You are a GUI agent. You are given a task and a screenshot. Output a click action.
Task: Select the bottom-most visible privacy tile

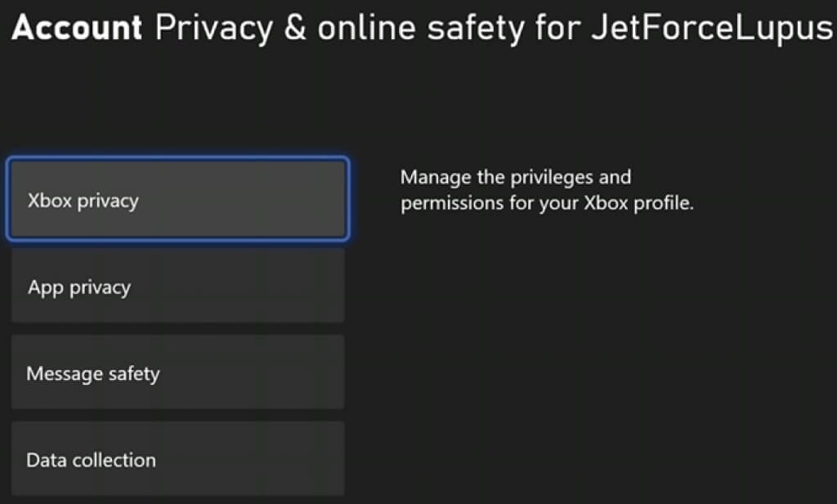click(177, 458)
